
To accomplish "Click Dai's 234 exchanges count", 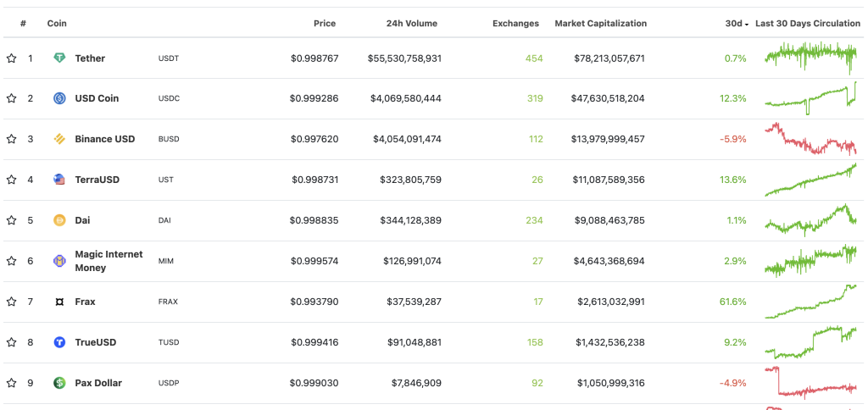I will pyautogui.click(x=534, y=220).
